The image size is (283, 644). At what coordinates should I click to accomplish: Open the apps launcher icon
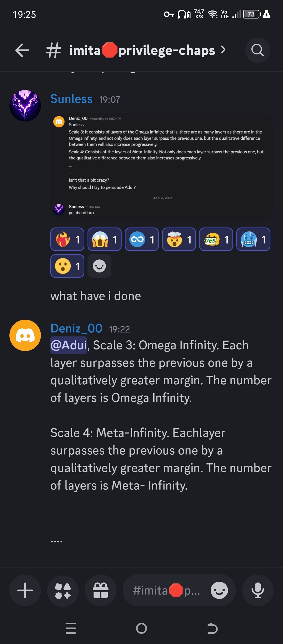63,590
